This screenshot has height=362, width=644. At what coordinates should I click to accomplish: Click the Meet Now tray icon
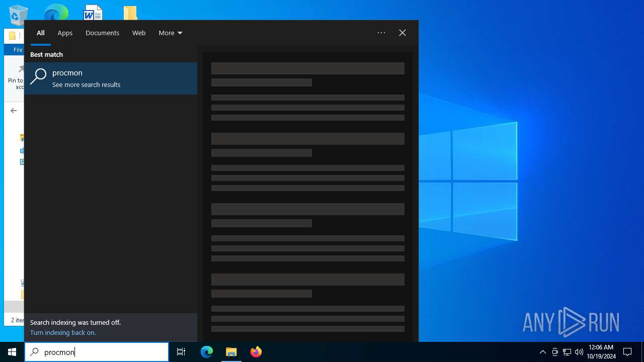point(555,352)
